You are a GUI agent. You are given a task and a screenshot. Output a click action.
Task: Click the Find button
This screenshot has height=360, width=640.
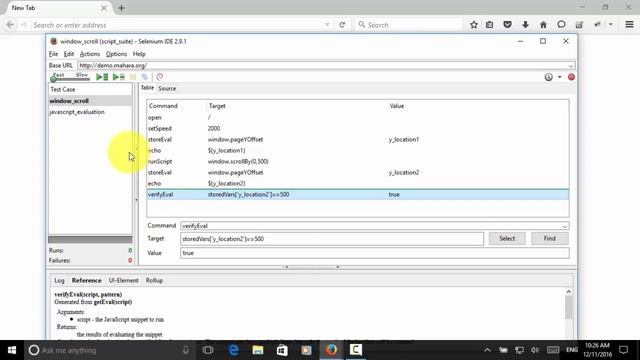(x=549, y=238)
